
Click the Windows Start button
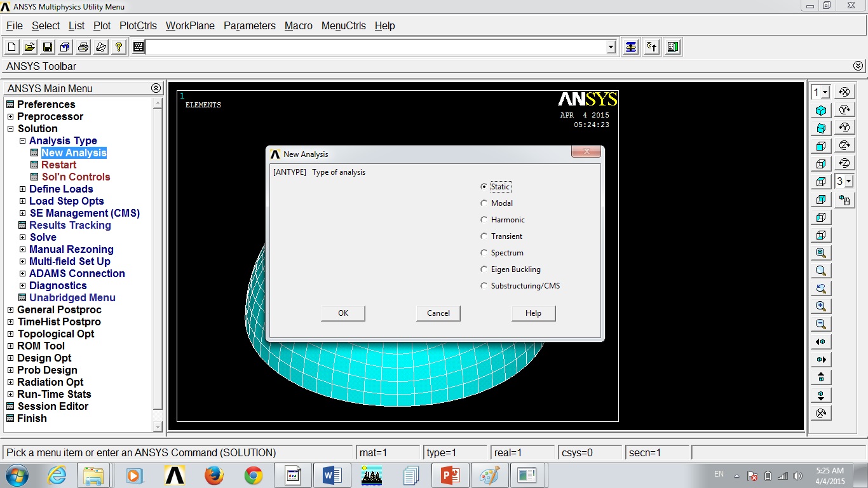(16, 475)
